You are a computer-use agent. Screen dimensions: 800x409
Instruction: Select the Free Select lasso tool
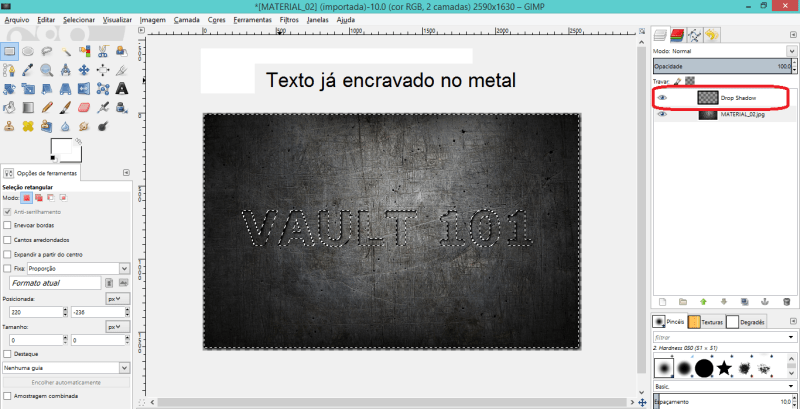coord(47,51)
